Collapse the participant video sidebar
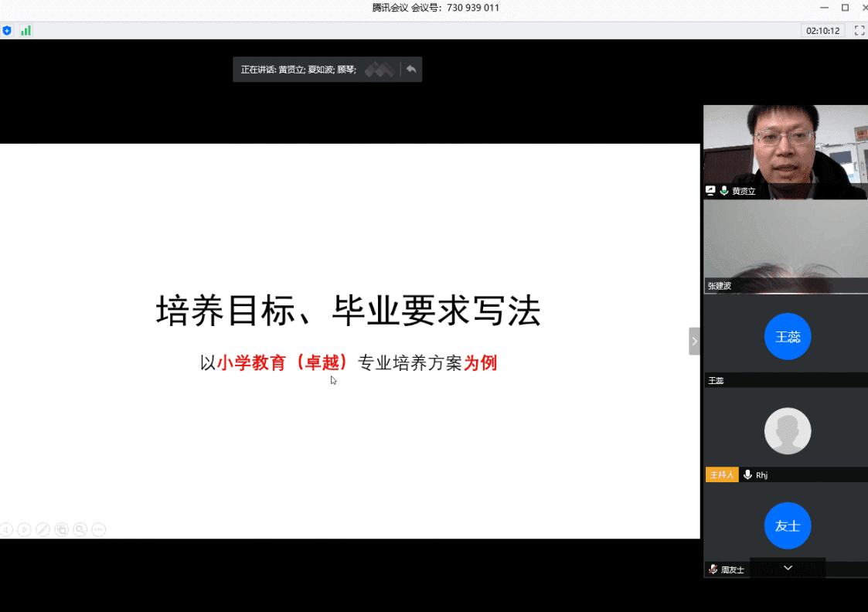 pyautogui.click(x=694, y=341)
